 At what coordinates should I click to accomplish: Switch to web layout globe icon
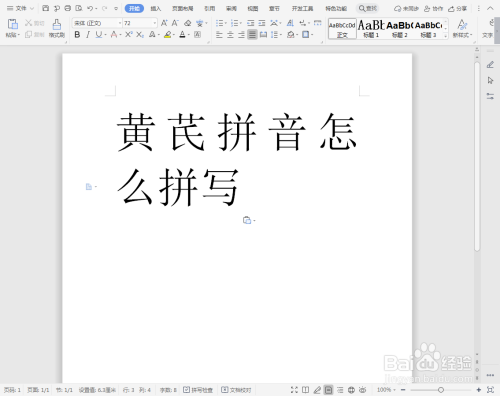[x=351, y=390]
